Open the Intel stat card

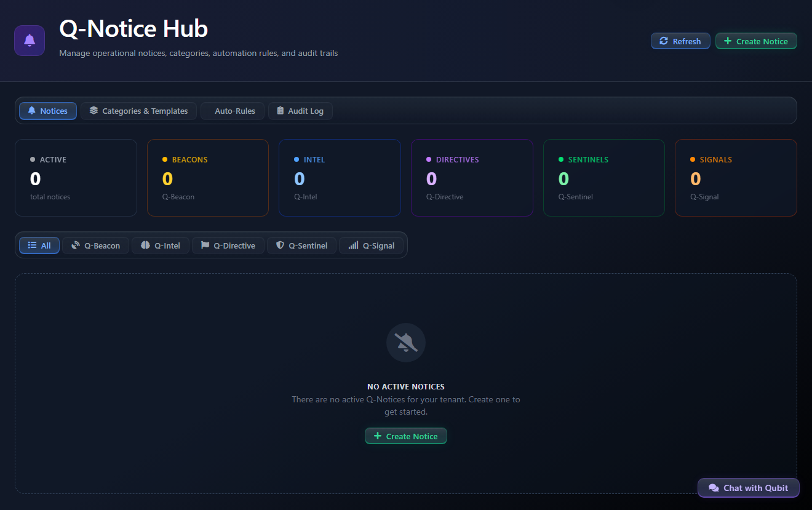340,178
